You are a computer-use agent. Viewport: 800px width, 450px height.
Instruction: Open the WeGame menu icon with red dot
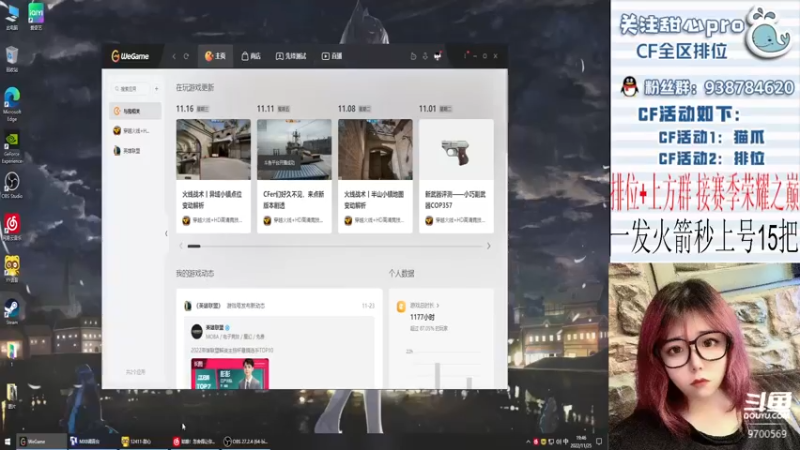pos(465,55)
